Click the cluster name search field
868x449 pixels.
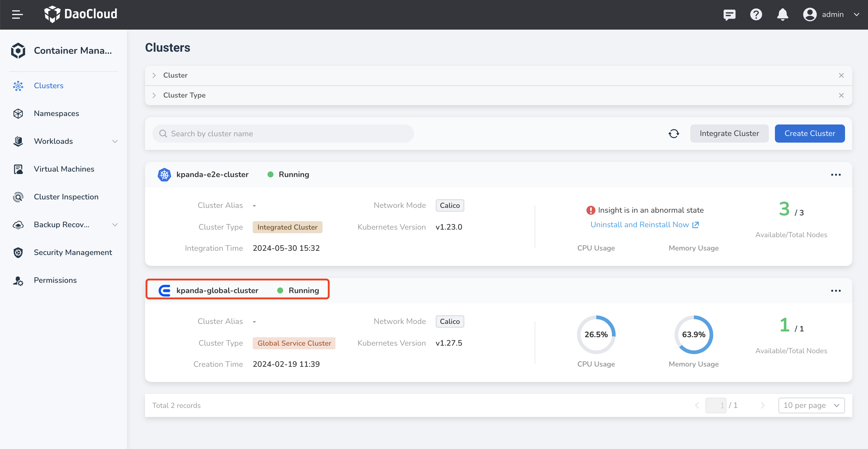coord(283,134)
